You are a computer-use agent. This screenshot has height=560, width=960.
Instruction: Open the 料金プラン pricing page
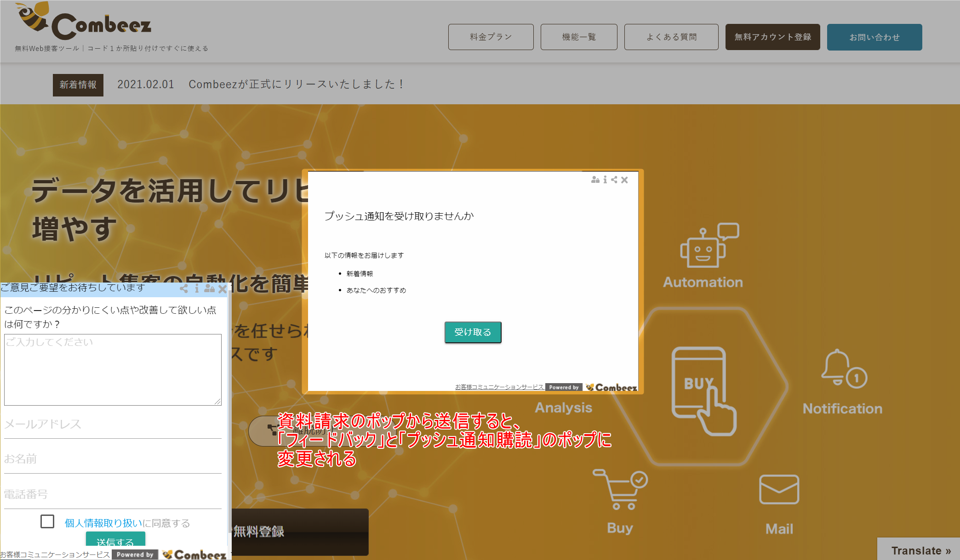[x=491, y=37]
